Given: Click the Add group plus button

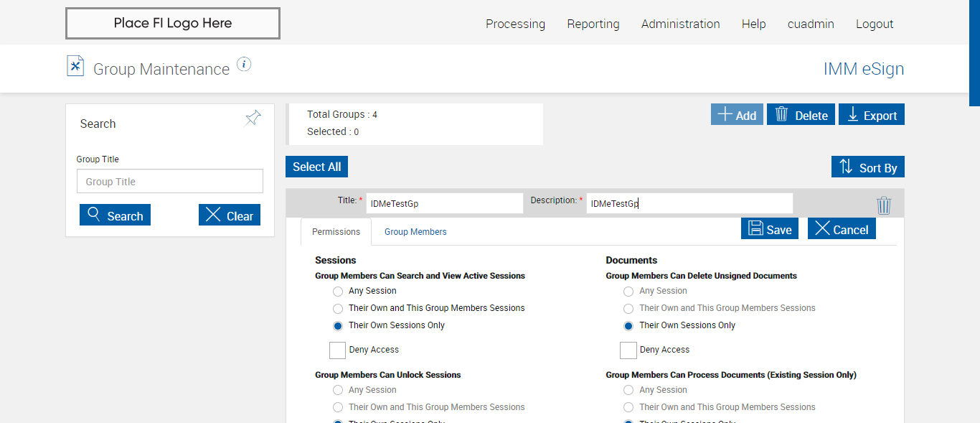Looking at the screenshot, I should click(x=737, y=115).
